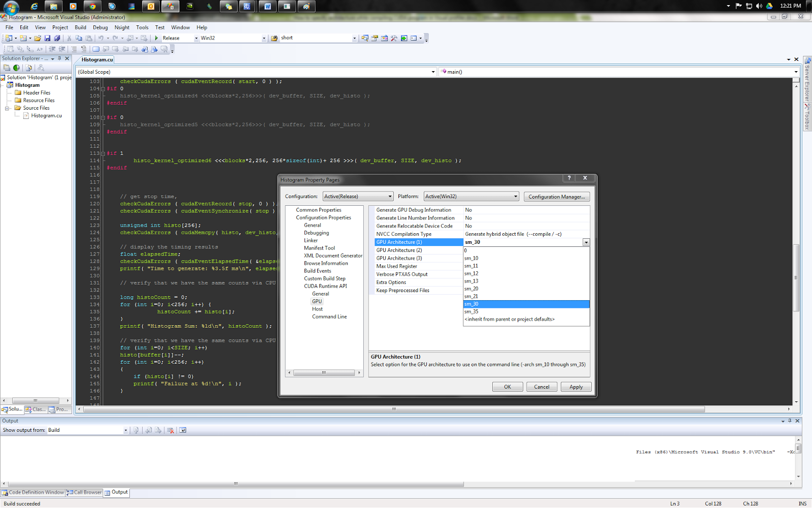Select the Host page under CUDA Runtime API
This screenshot has width=812, height=508.
[x=317, y=309]
